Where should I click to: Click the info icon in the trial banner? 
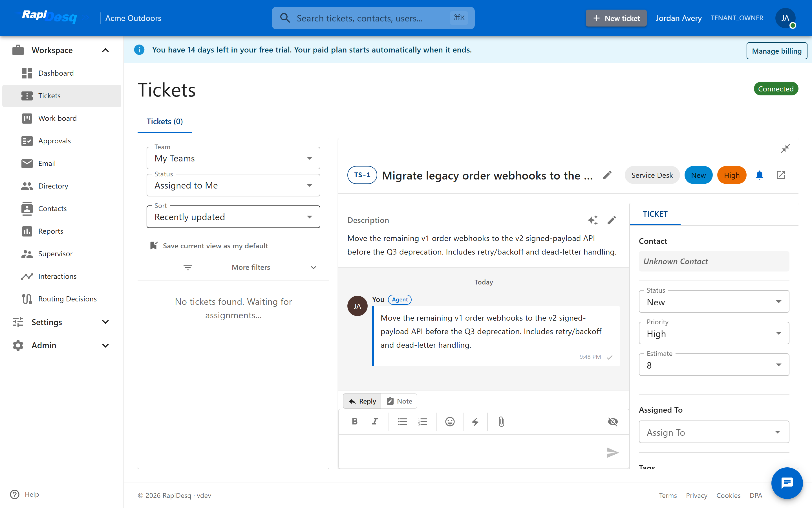coord(139,50)
